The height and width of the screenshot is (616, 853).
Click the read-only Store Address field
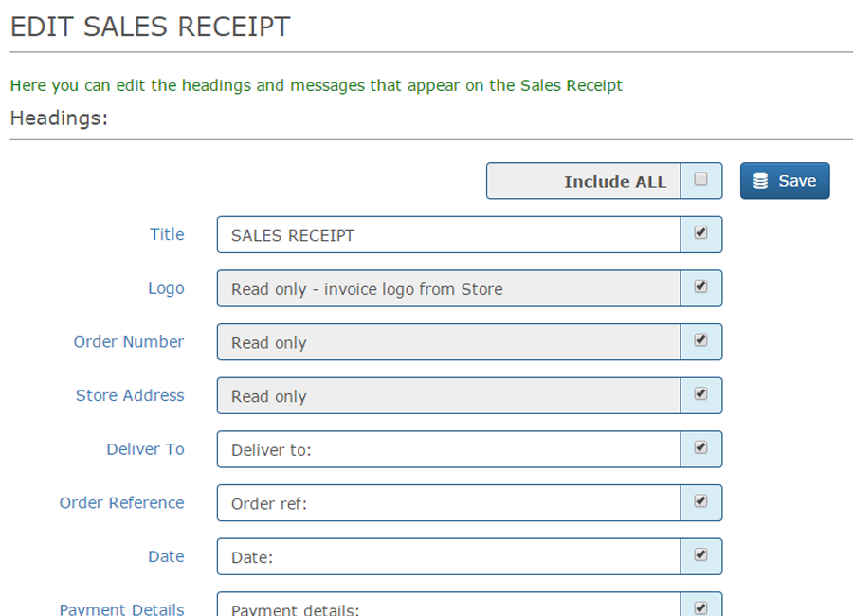[x=447, y=396]
